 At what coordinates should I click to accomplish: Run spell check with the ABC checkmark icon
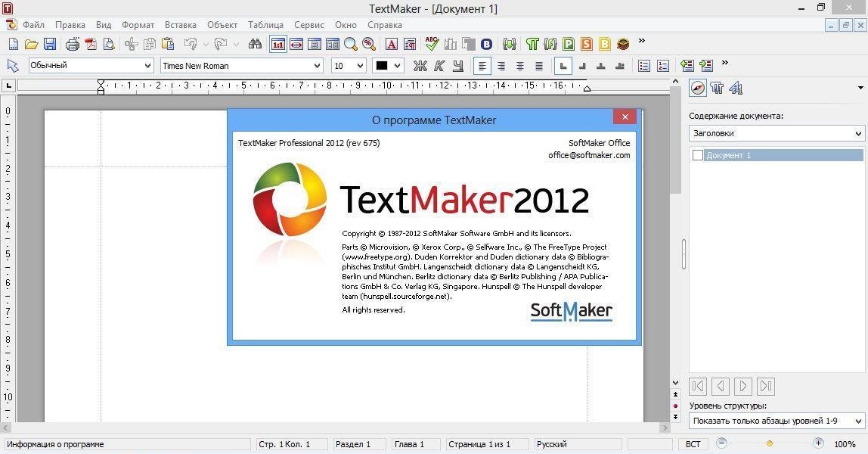tap(432, 44)
